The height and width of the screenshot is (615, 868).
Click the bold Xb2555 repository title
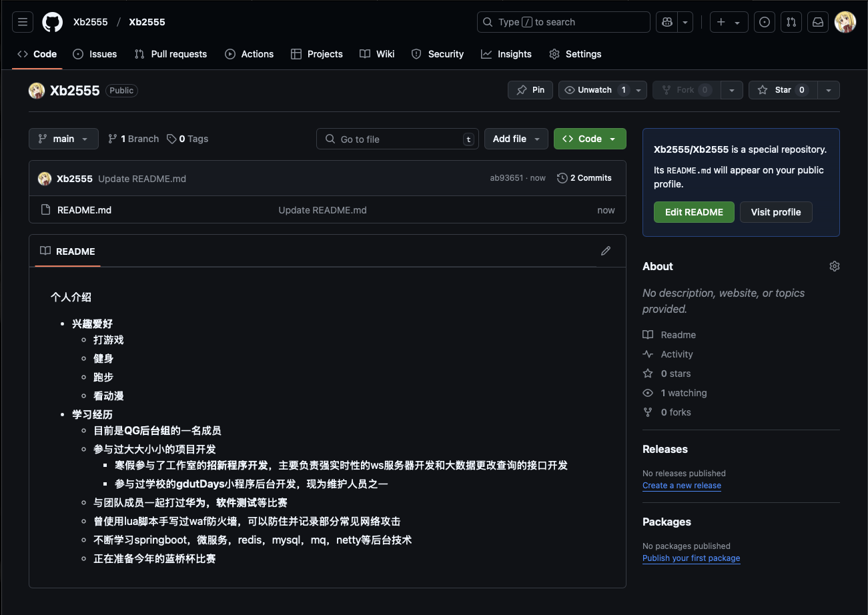pos(75,91)
